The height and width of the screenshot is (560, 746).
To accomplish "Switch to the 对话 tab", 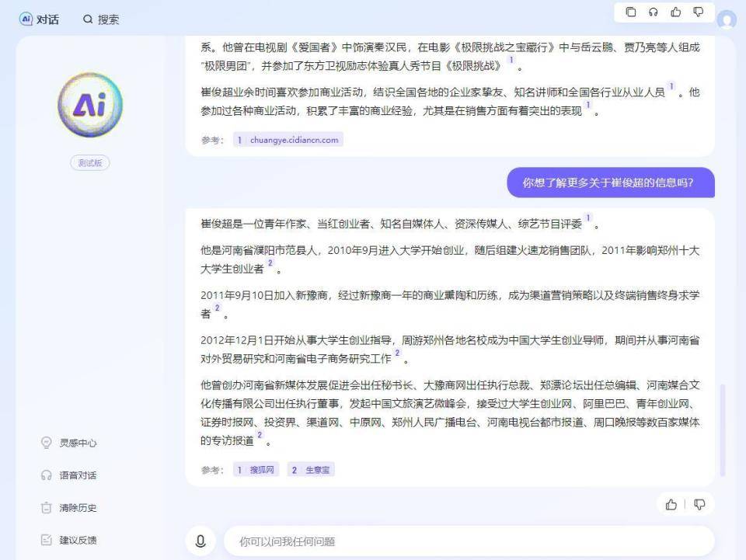I will click(39, 19).
